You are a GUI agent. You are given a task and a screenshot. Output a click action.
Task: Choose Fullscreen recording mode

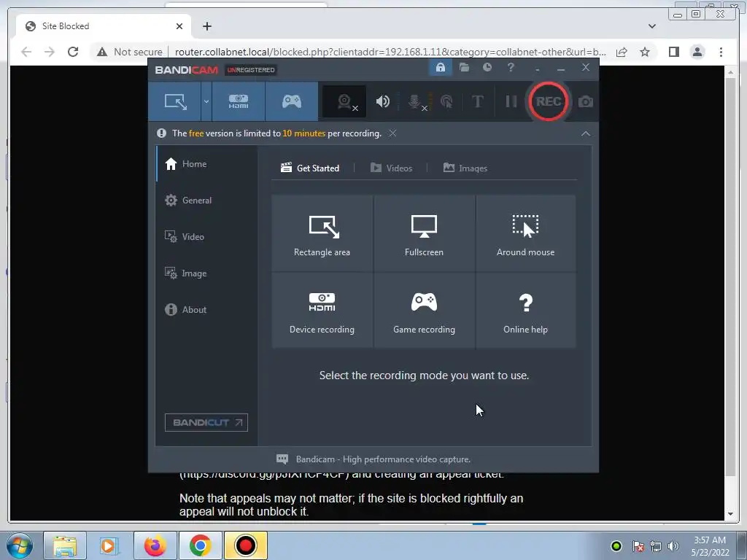(424, 233)
